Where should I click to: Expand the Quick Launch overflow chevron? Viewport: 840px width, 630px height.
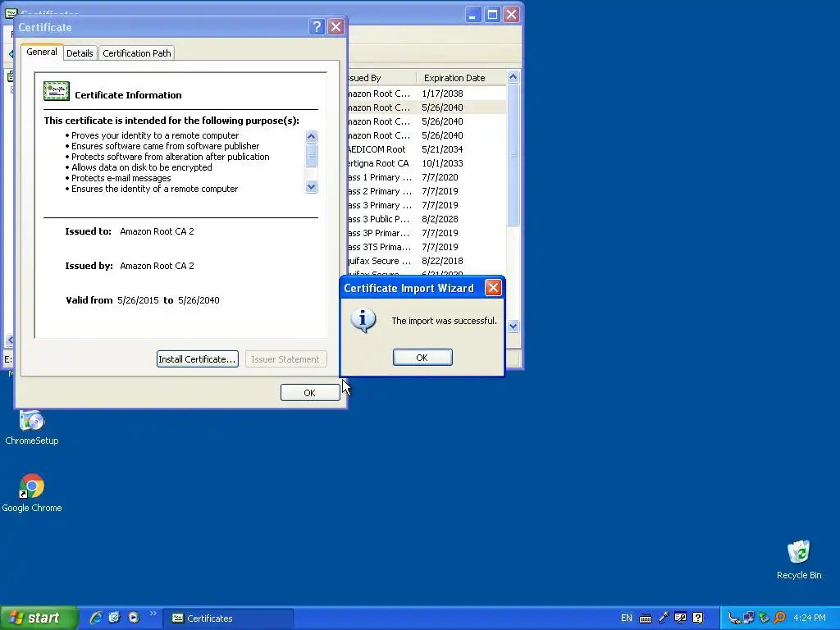pyautogui.click(x=153, y=614)
